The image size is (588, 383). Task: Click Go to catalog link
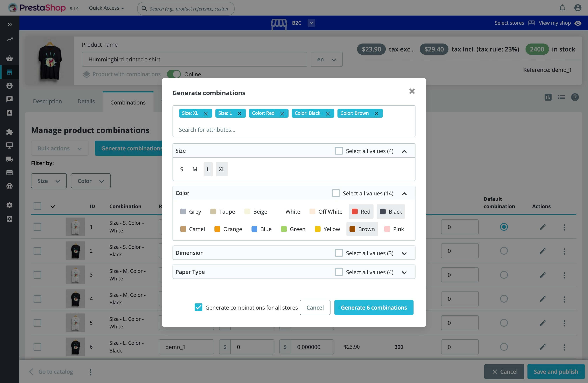pyautogui.click(x=51, y=372)
